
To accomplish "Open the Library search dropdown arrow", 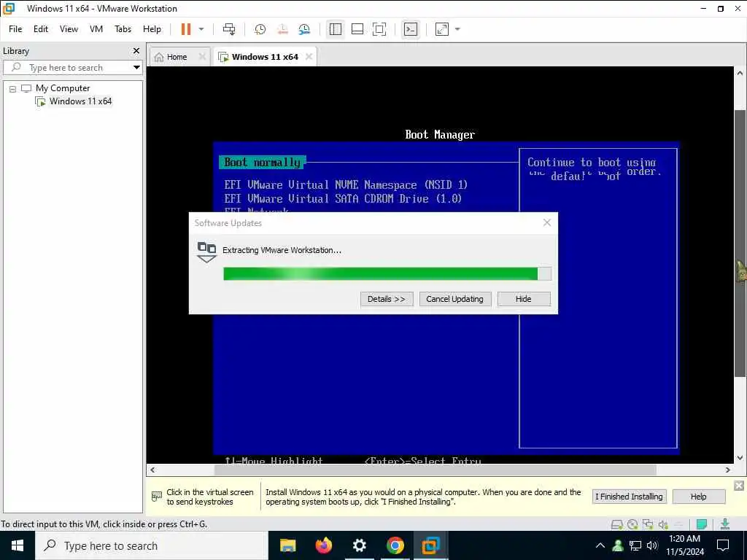I will (x=136, y=68).
